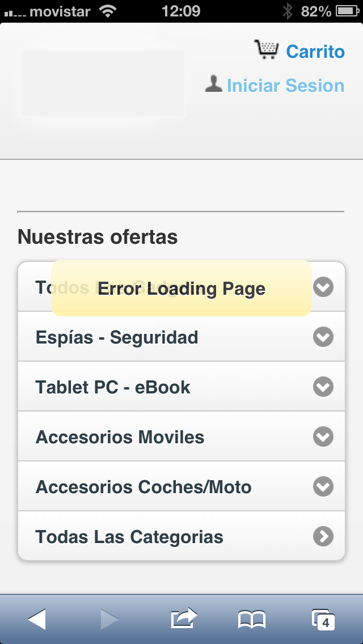Image resolution: width=363 pixels, height=644 pixels.
Task: Expand the Tablet PC - eBook chevron
Action: (323, 387)
